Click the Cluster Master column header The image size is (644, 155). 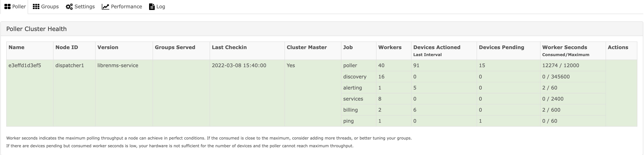pos(306,47)
